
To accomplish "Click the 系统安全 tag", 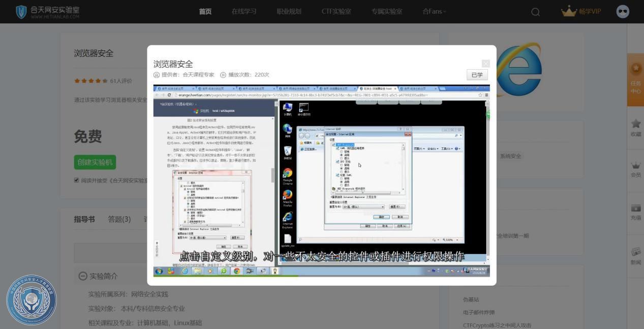I will pyautogui.click(x=510, y=156).
